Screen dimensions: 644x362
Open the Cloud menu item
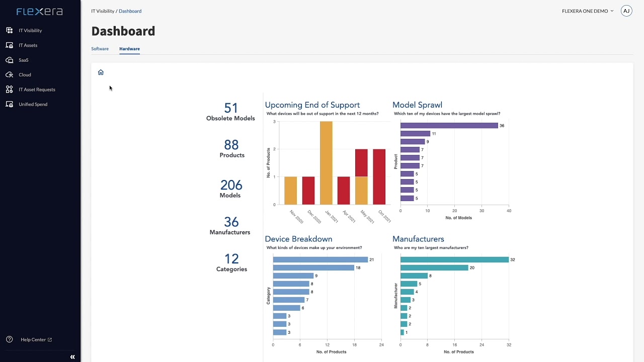point(25,75)
